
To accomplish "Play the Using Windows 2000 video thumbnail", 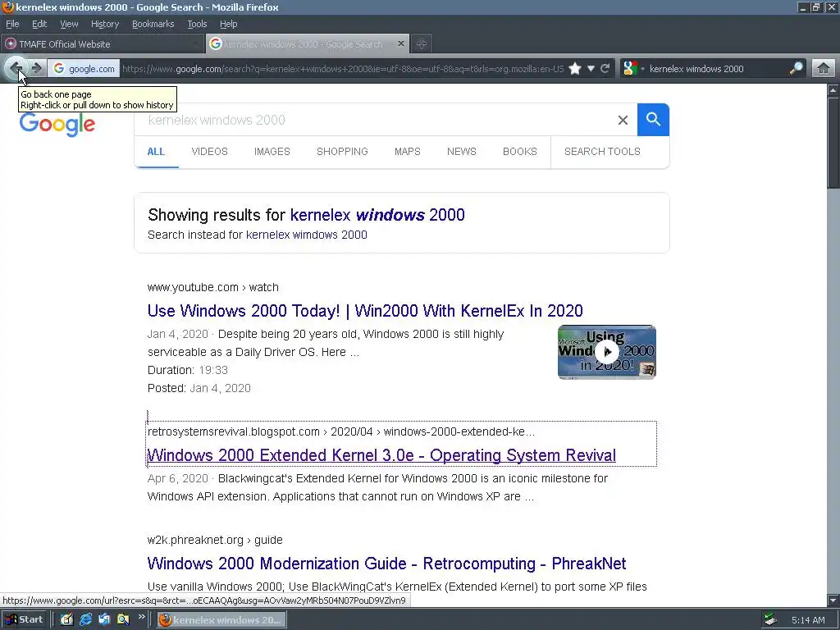I will click(606, 352).
